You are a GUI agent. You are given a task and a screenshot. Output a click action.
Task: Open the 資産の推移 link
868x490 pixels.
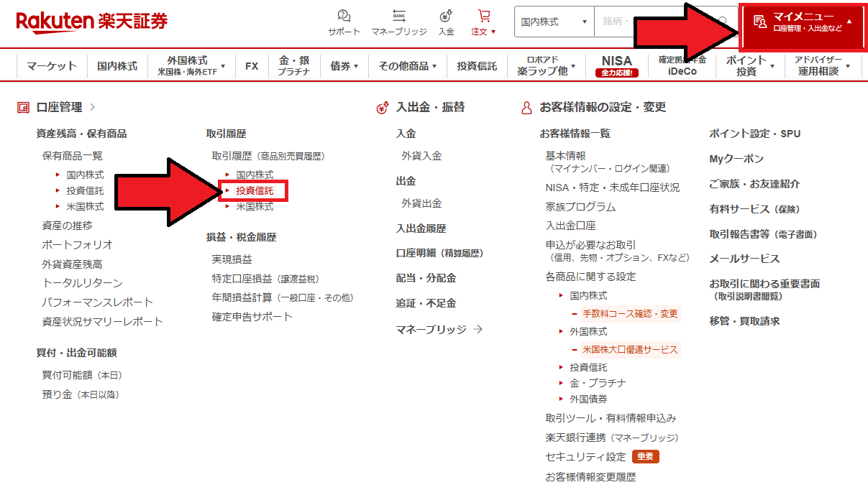pyautogui.click(x=67, y=226)
